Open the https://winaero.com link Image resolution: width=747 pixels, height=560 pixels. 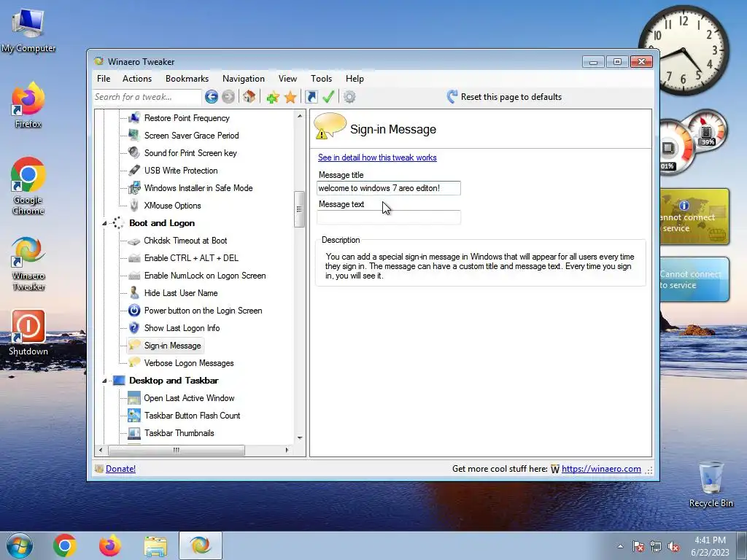click(x=601, y=469)
